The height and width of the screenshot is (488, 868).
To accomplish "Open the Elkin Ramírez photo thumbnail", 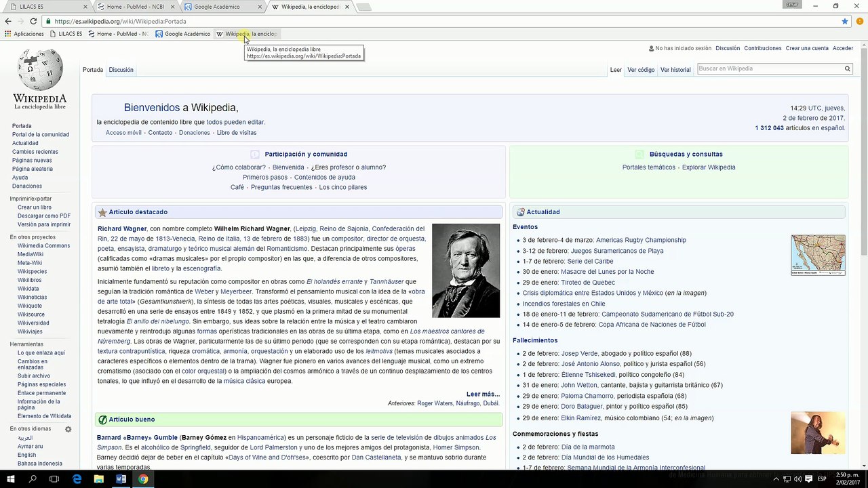I will (818, 432).
